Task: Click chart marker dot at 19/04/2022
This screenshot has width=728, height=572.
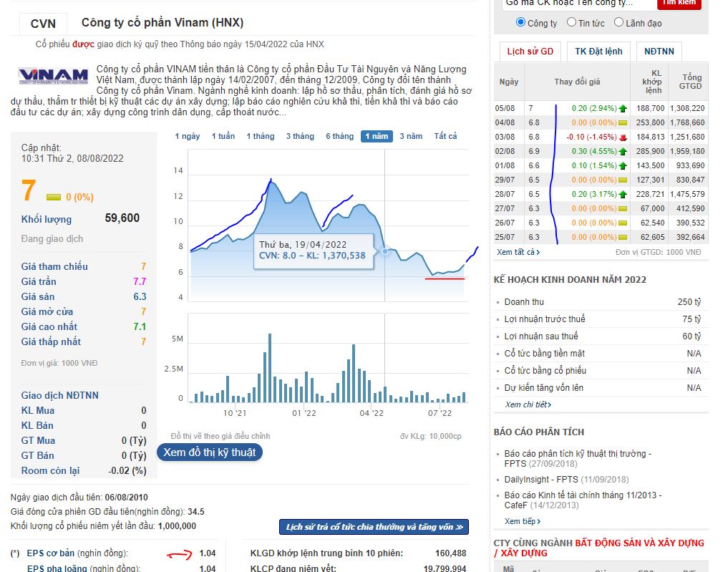Action: tap(385, 251)
